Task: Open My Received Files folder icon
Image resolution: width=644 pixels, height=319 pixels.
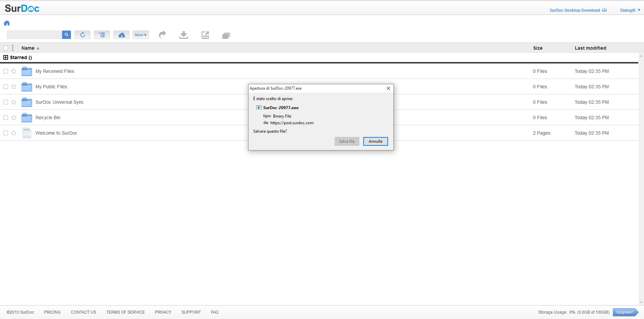Action: tap(27, 71)
